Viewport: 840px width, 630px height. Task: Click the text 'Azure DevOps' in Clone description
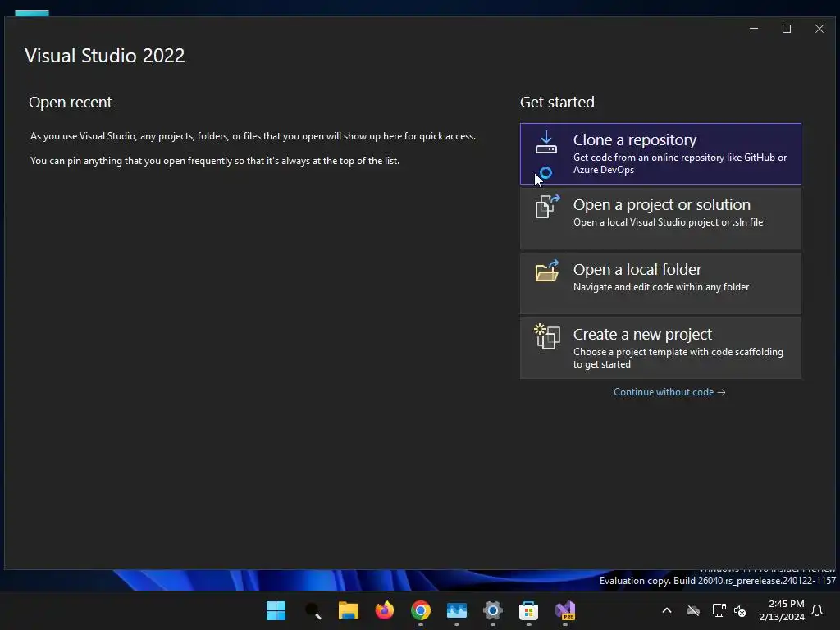pos(604,170)
